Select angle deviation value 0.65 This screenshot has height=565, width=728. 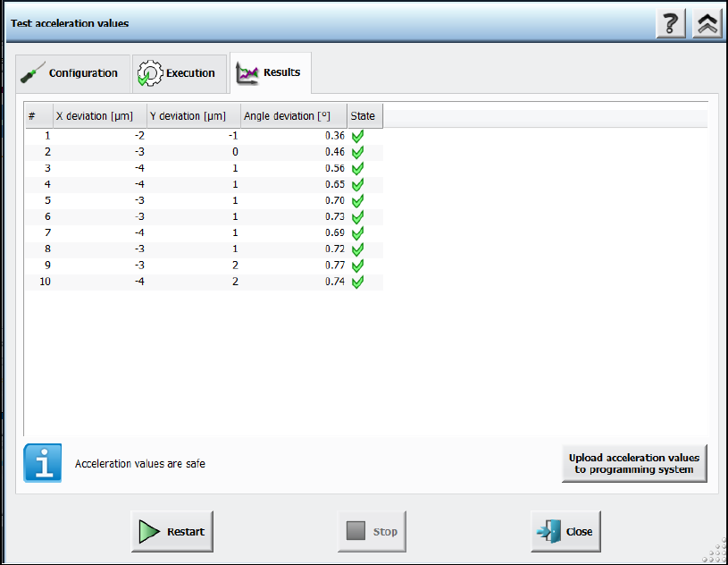pyautogui.click(x=335, y=184)
